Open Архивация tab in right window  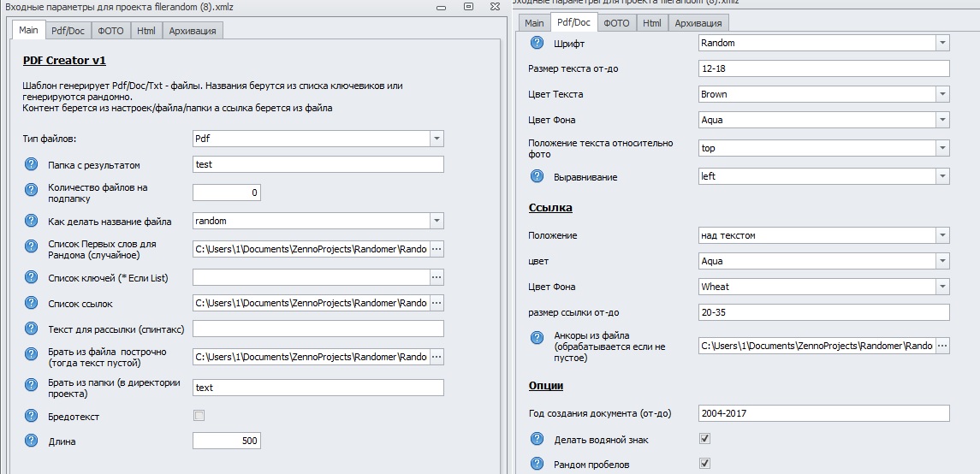pyautogui.click(x=698, y=23)
